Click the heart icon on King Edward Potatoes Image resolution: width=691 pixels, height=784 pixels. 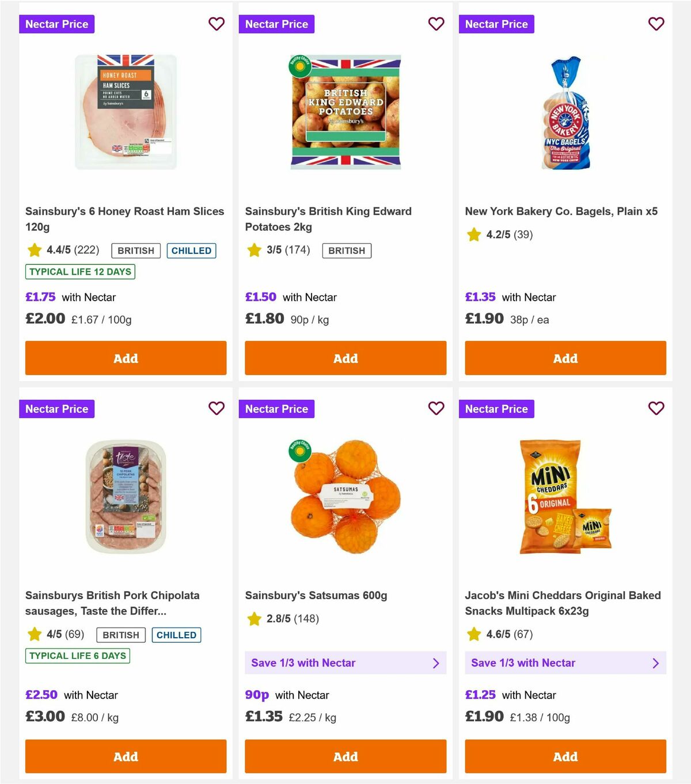tap(436, 24)
